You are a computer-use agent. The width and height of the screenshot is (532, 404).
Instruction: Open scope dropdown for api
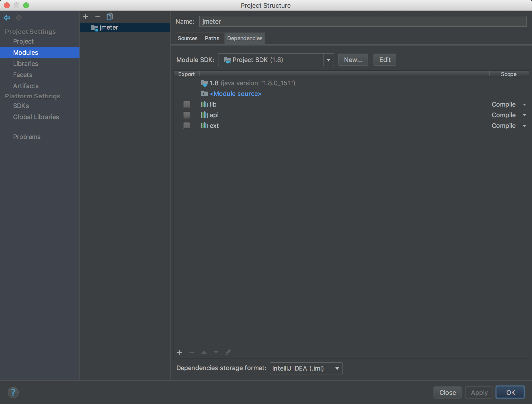[x=524, y=115]
